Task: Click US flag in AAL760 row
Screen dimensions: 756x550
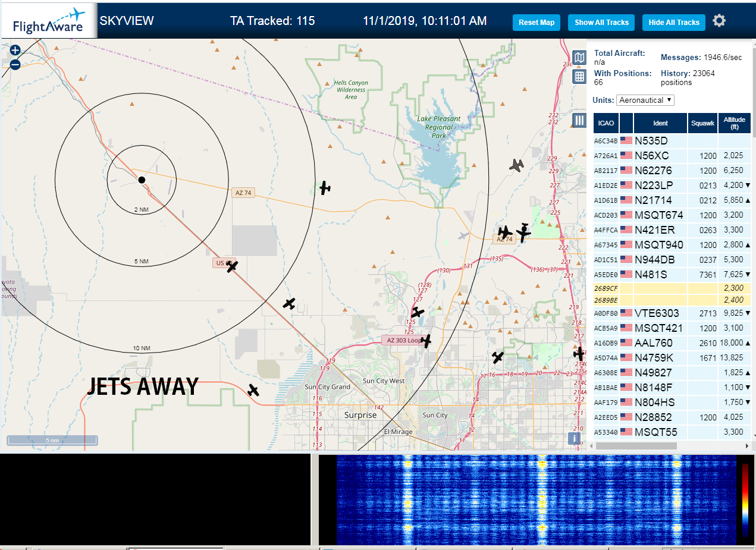Action: (626, 343)
